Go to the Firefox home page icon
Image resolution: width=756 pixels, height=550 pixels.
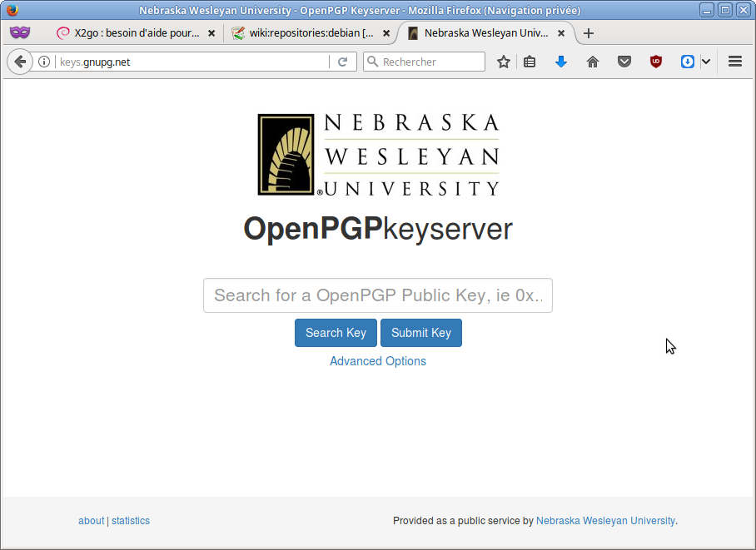(x=593, y=62)
